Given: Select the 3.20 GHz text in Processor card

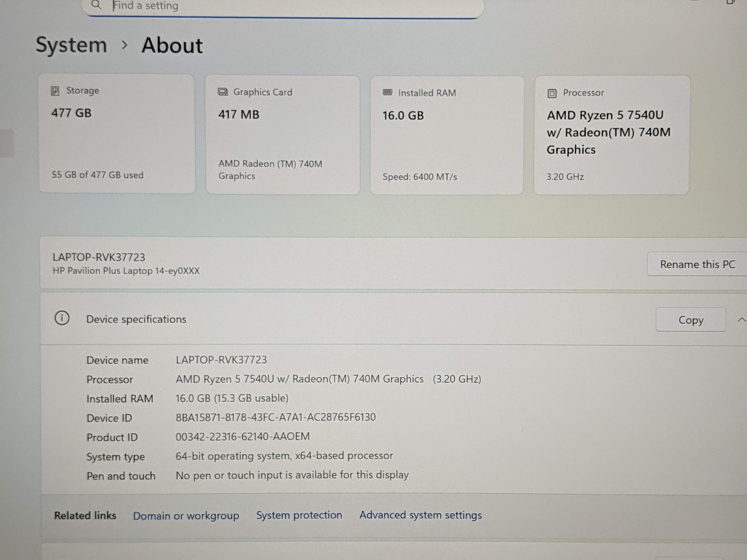Looking at the screenshot, I should click(x=565, y=177).
